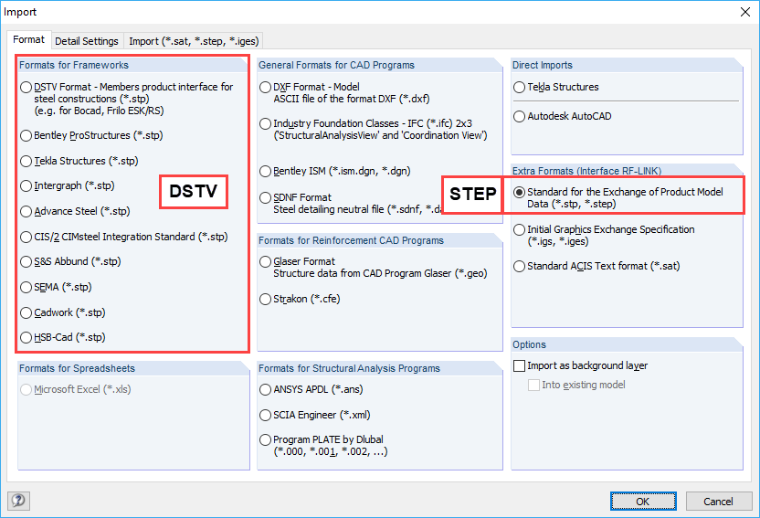The width and height of the screenshot is (760, 518).
Task: Choose Strakon (*.cfe) format
Action: point(265,299)
